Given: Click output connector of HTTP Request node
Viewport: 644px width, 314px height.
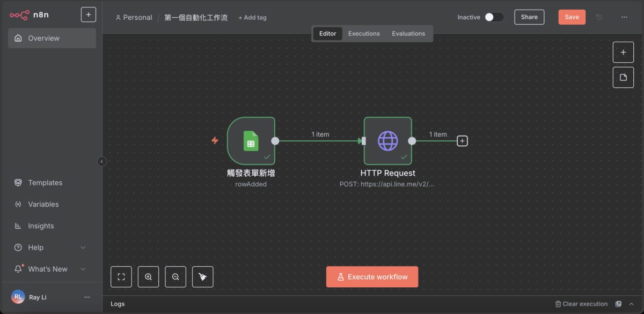Looking at the screenshot, I should [412, 141].
